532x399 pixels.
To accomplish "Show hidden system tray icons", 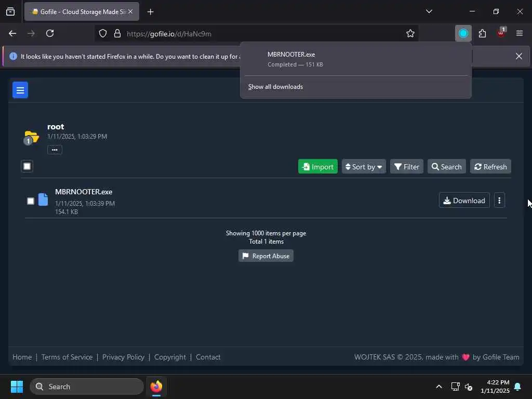I will [438, 387].
